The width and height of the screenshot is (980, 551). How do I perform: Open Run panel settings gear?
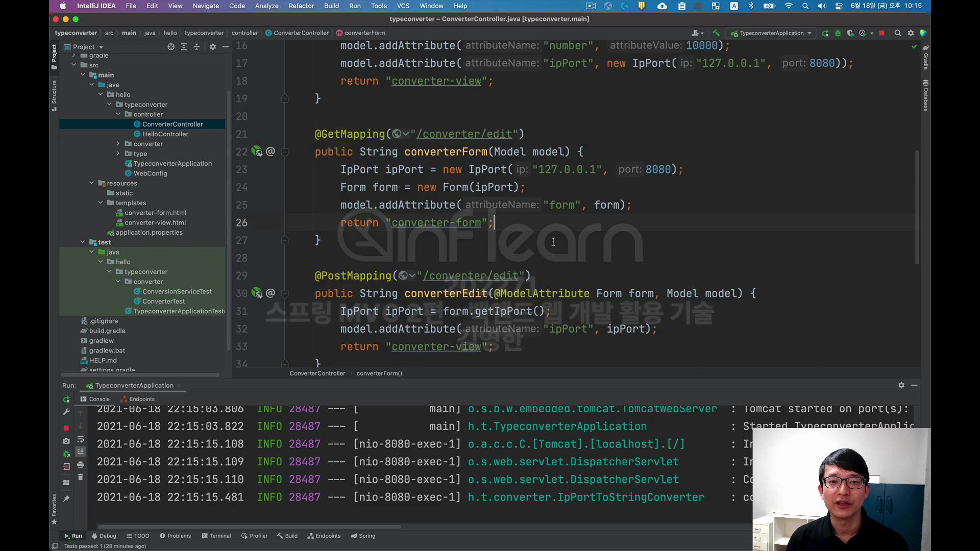(901, 386)
